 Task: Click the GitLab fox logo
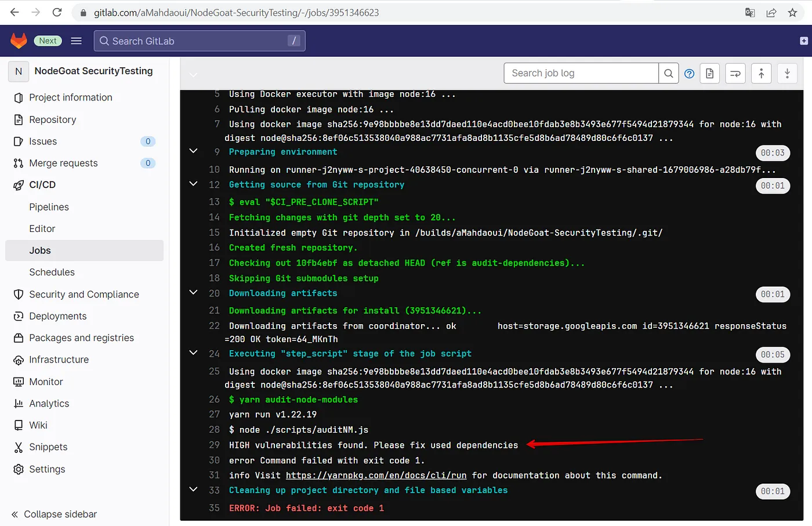point(19,41)
